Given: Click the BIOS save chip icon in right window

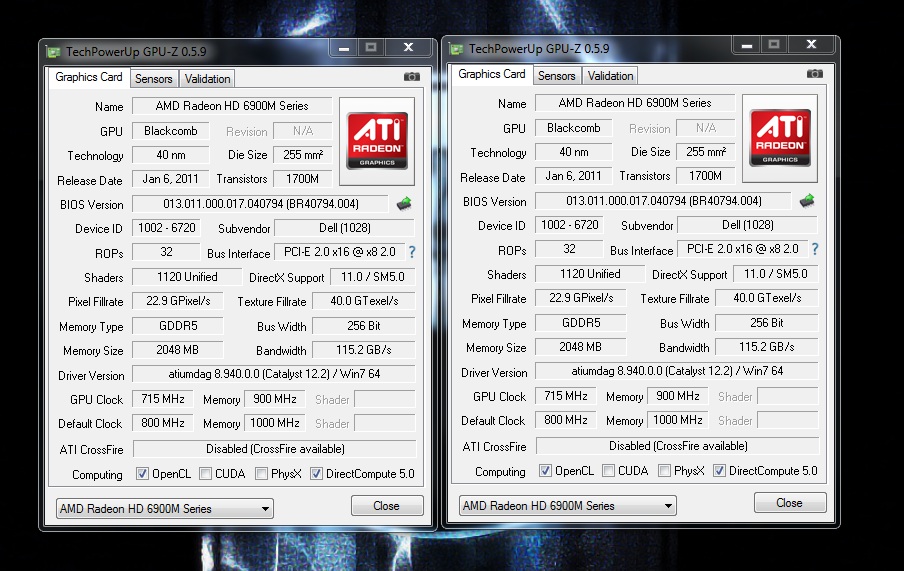Looking at the screenshot, I should tap(807, 200).
